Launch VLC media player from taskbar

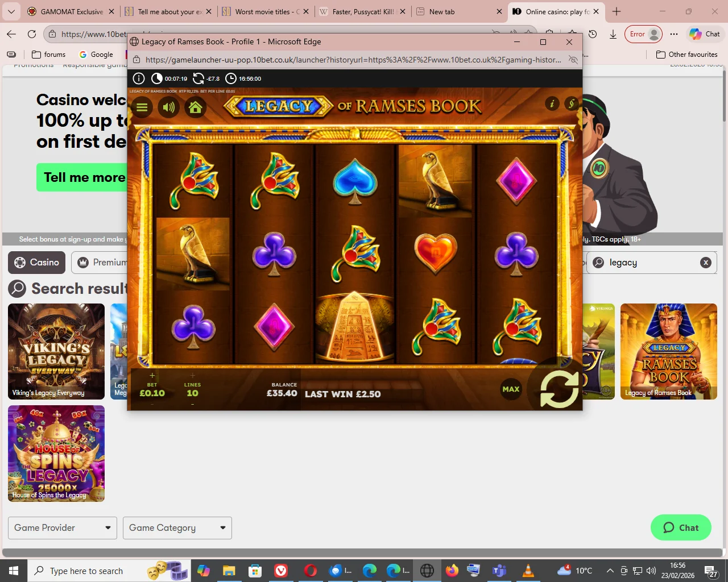click(528, 571)
